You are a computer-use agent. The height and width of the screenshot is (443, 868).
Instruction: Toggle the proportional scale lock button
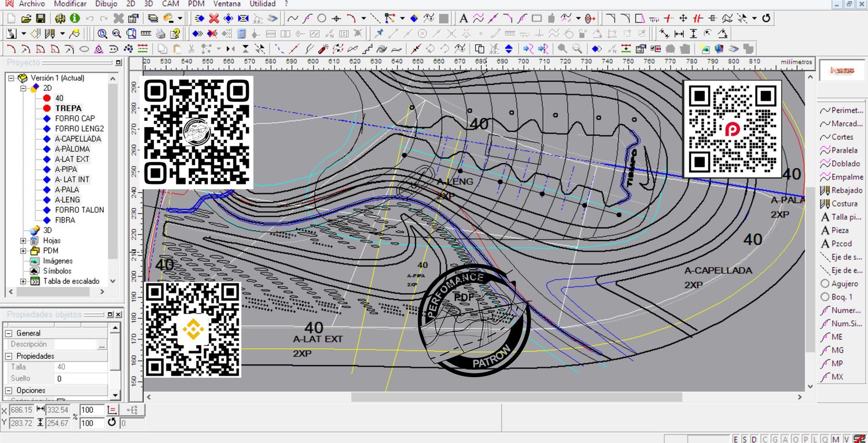click(x=113, y=410)
